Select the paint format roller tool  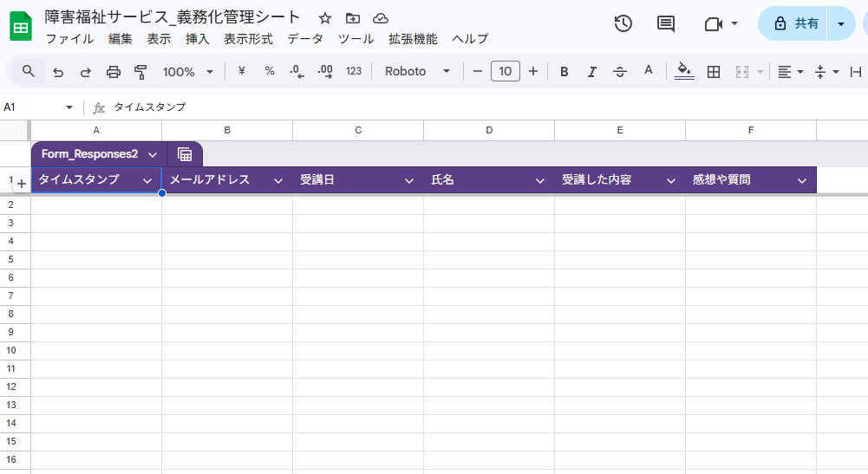pos(140,72)
